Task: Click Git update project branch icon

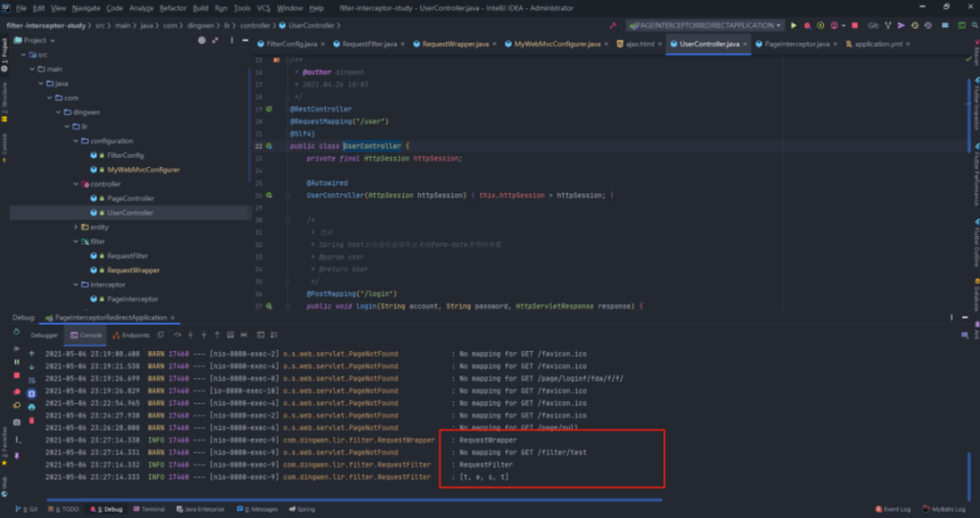Action: coord(888,25)
